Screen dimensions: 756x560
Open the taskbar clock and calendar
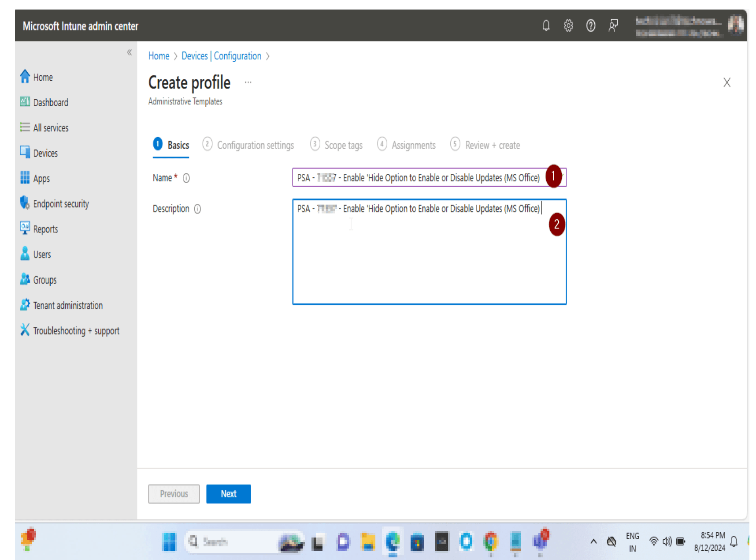point(710,542)
